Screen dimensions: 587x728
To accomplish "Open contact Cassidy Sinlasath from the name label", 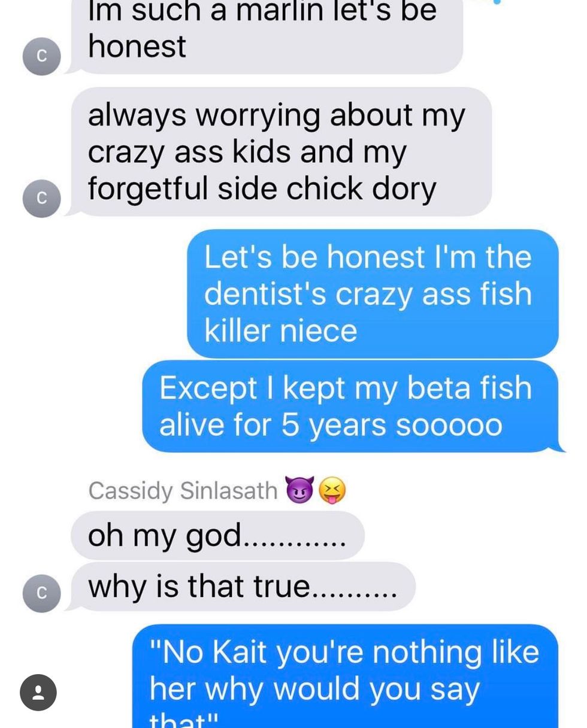I will pyautogui.click(x=183, y=491).
